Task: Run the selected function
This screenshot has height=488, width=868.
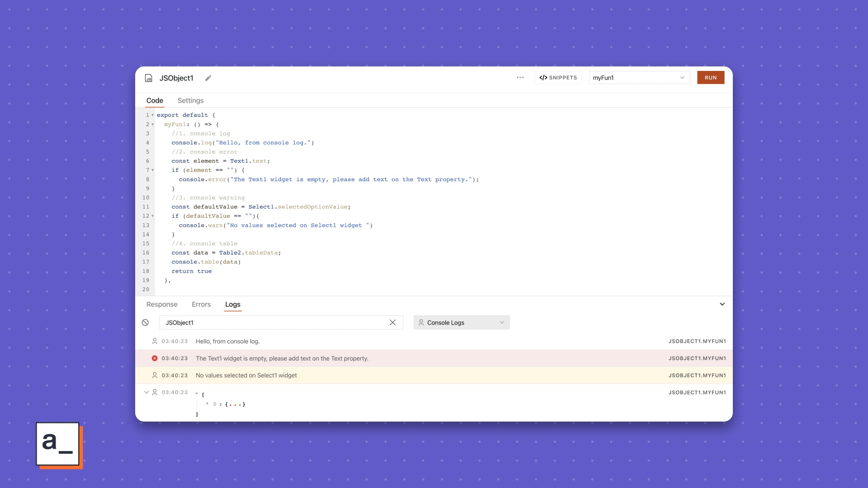Action: (x=711, y=78)
